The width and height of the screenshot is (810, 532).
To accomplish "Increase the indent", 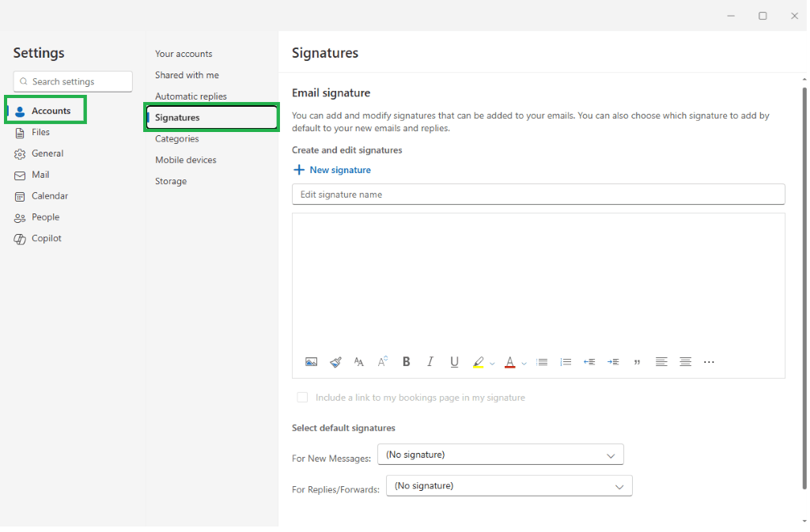I will click(613, 362).
